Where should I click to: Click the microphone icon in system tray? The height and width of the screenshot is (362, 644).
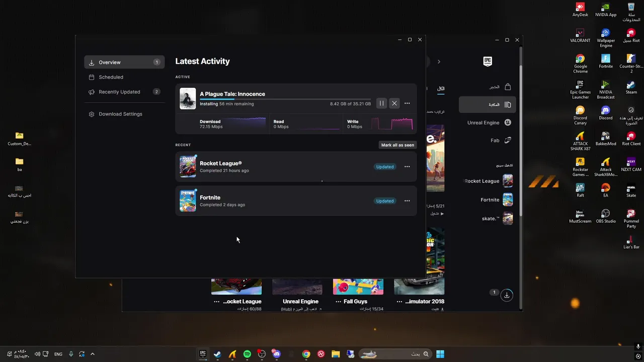pyautogui.click(x=71, y=354)
